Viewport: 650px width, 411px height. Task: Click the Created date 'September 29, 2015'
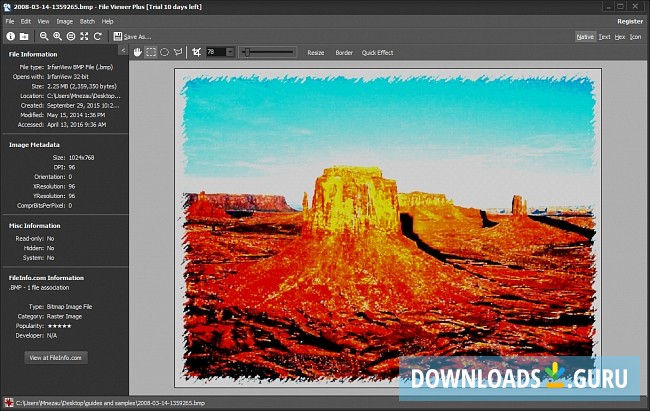83,105
